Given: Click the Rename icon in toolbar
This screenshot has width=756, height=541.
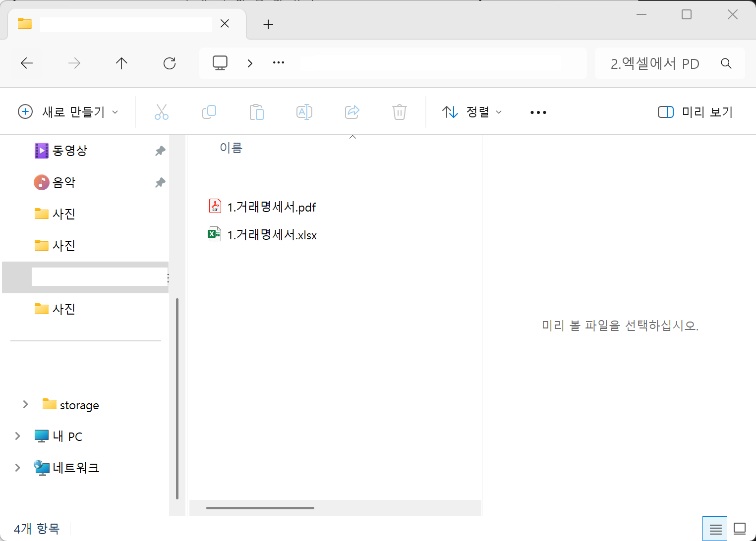Looking at the screenshot, I should tap(304, 112).
